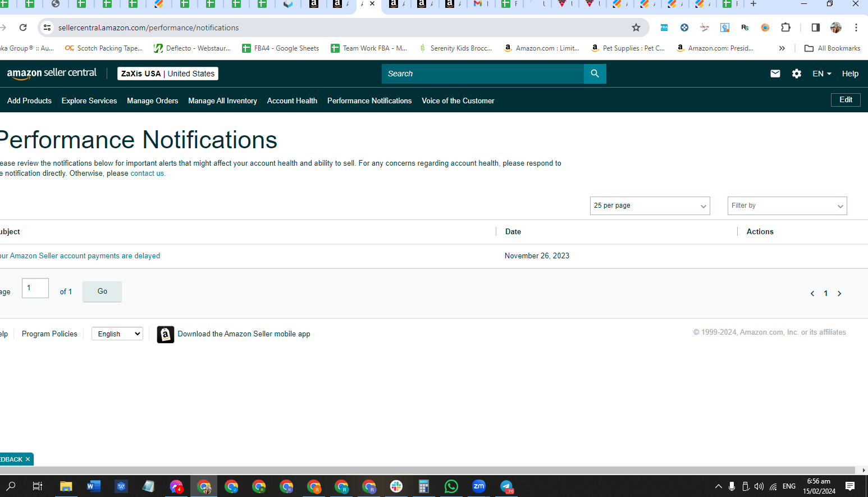Viewport: 868px width, 497px height.
Task: Click the browser address bar URL
Action: 149,28
